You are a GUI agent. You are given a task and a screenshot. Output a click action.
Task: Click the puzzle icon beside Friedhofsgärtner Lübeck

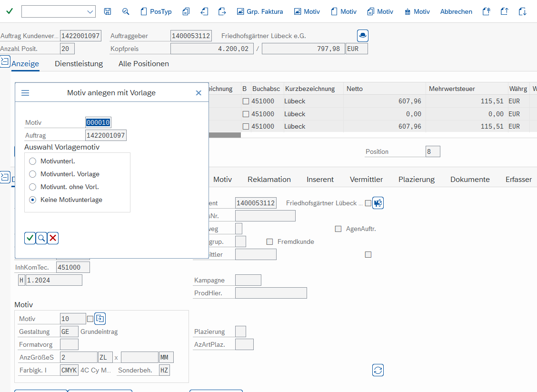pos(378,203)
